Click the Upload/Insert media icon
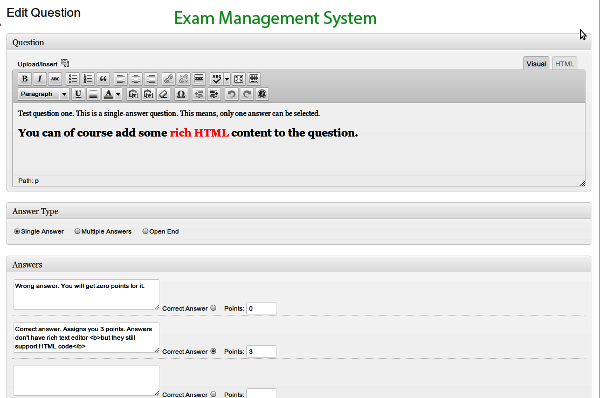 point(65,63)
